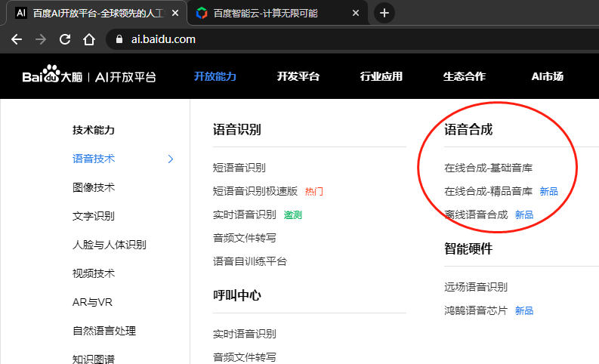Open the AI市场 nav menu
The width and height of the screenshot is (599, 364).
[x=548, y=76]
